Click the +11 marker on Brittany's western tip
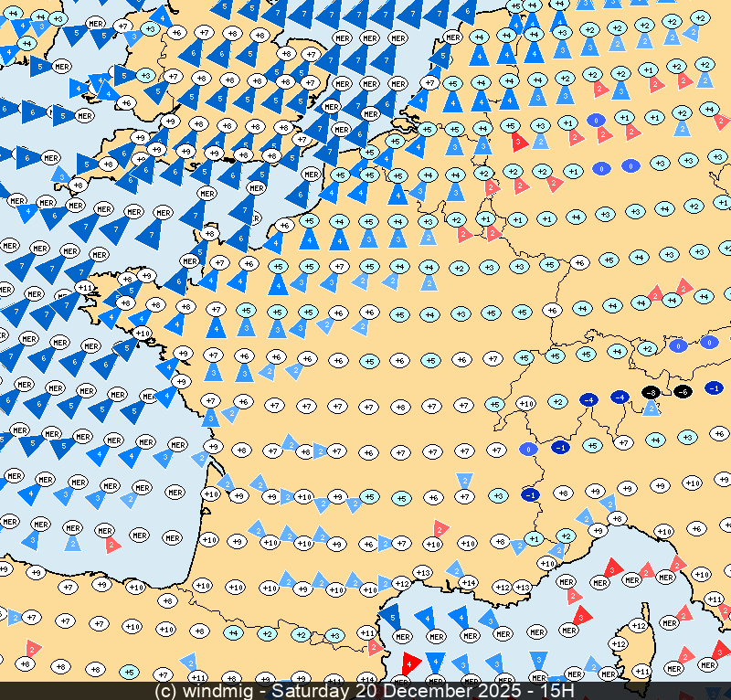 [x=84, y=289]
